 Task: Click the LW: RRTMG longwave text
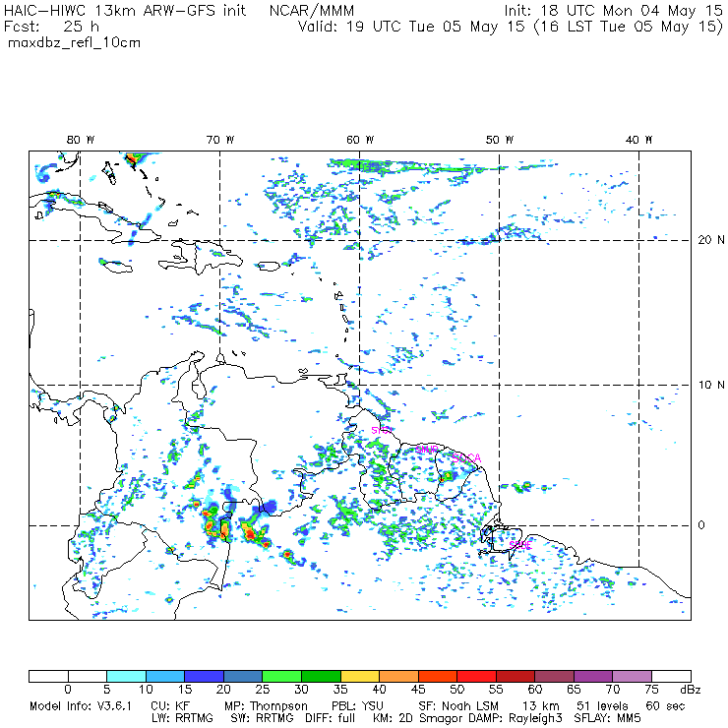click(x=182, y=718)
